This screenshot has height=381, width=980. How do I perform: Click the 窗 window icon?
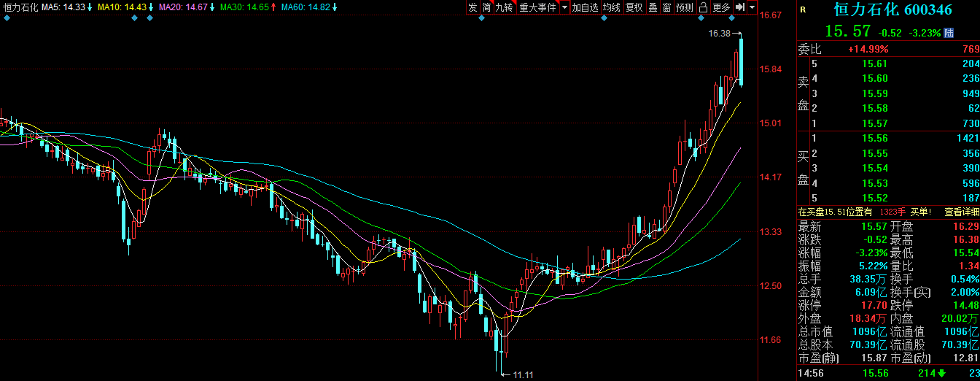(666, 7)
